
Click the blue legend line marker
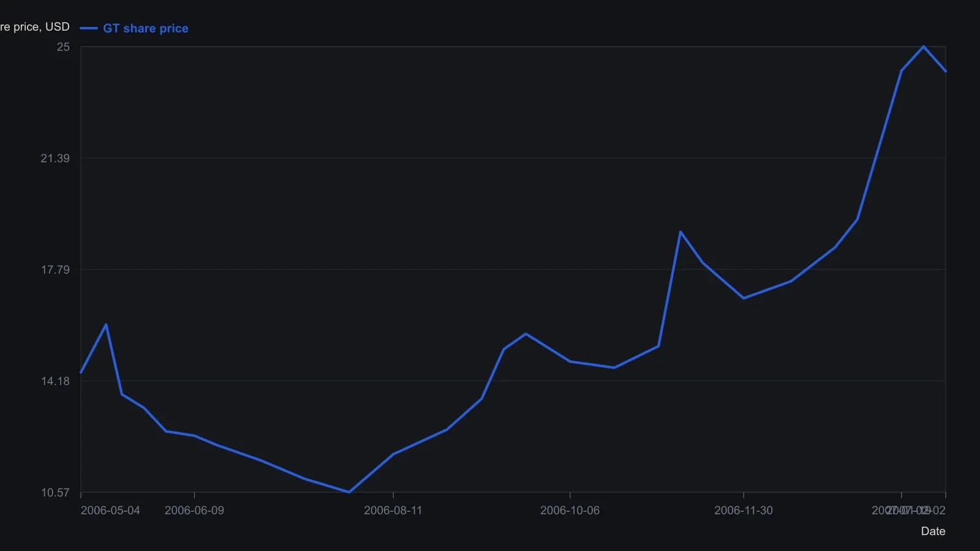tap(89, 28)
